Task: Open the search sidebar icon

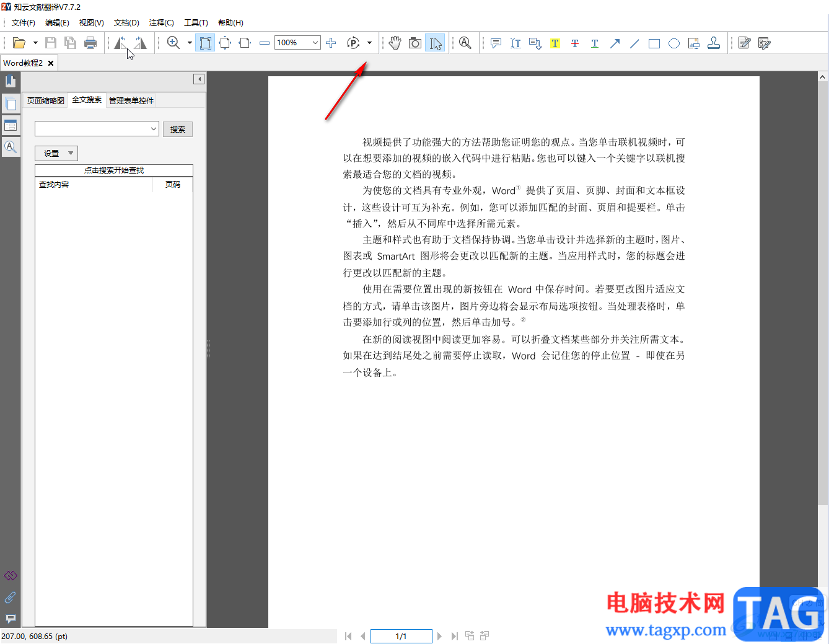Action: 11,147
